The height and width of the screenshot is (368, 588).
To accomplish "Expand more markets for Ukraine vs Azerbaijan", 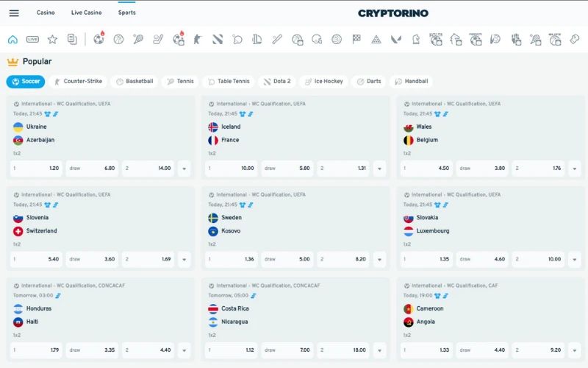I will click(184, 169).
